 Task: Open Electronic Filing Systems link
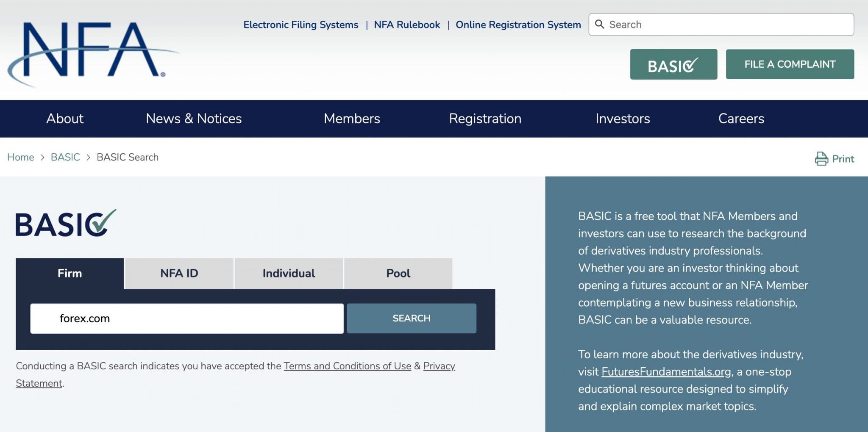coord(300,25)
